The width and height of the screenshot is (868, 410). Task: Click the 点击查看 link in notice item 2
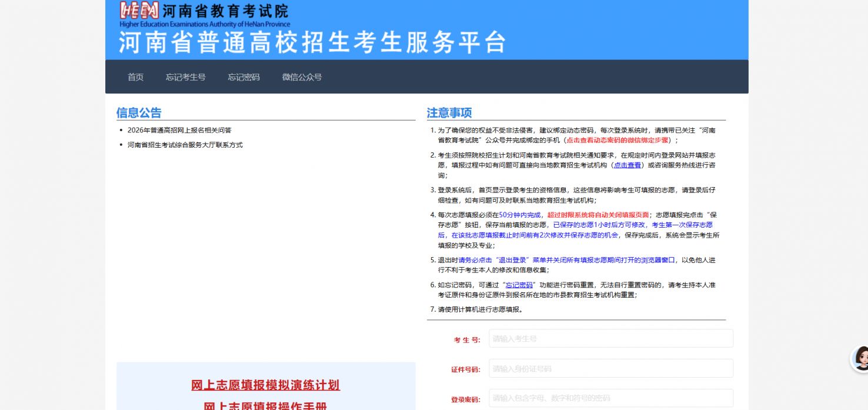(627, 166)
